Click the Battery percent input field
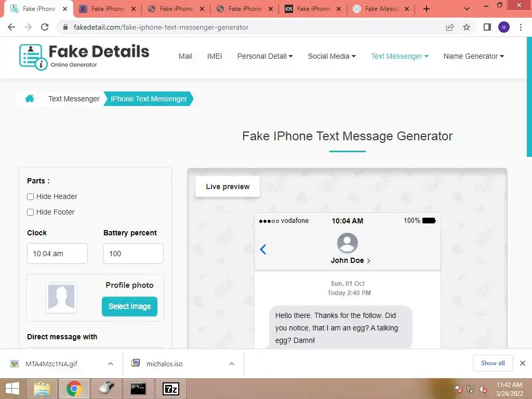The width and height of the screenshot is (532, 399). 134,254
